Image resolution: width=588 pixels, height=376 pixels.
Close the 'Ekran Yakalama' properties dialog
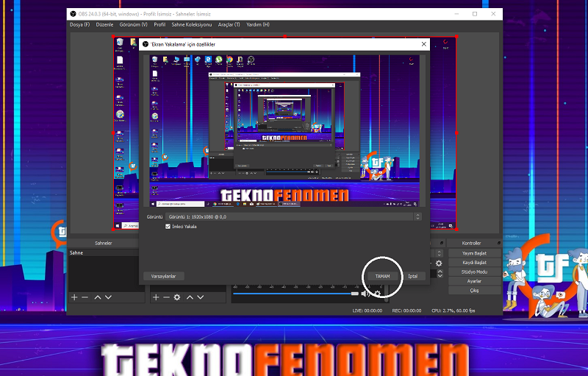[424, 44]
